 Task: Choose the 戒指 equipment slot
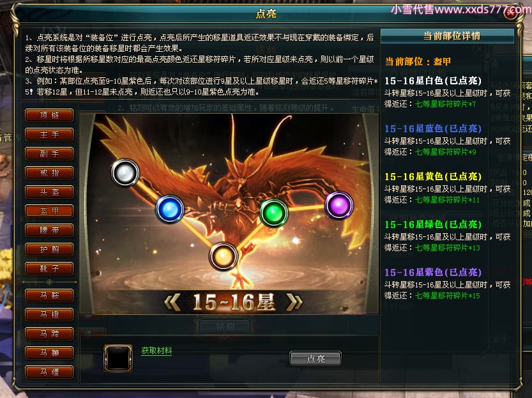[49, 172]
